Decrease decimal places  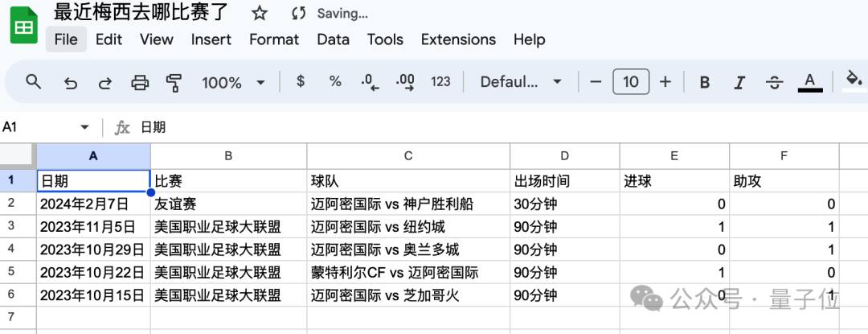370,83
